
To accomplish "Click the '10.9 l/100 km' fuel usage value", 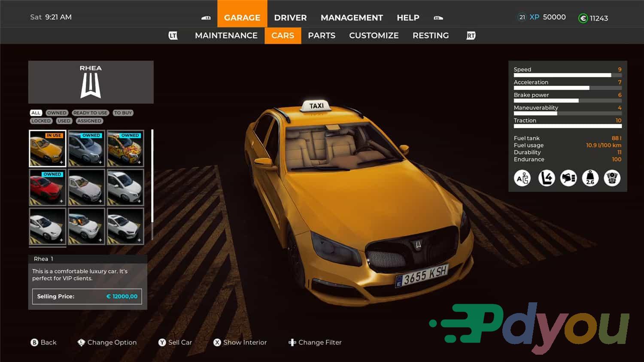I will click(x=604, y=145).
